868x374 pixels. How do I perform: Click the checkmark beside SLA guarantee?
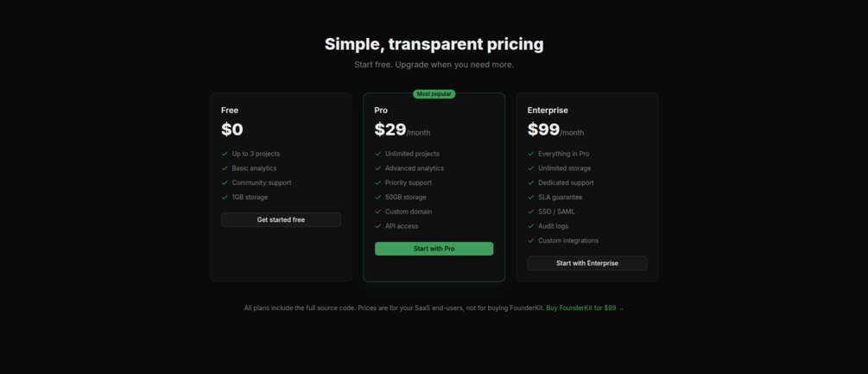pos(531,197)
